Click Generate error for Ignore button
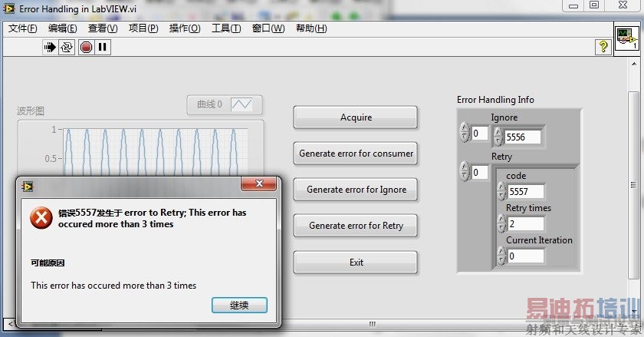 356,190
